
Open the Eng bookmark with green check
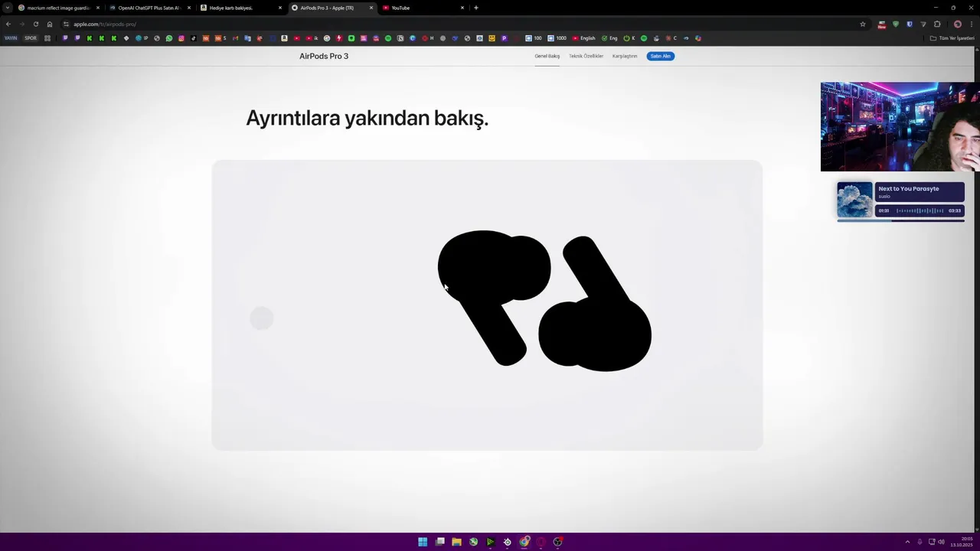pyautogui.click(x=609, y=37)
